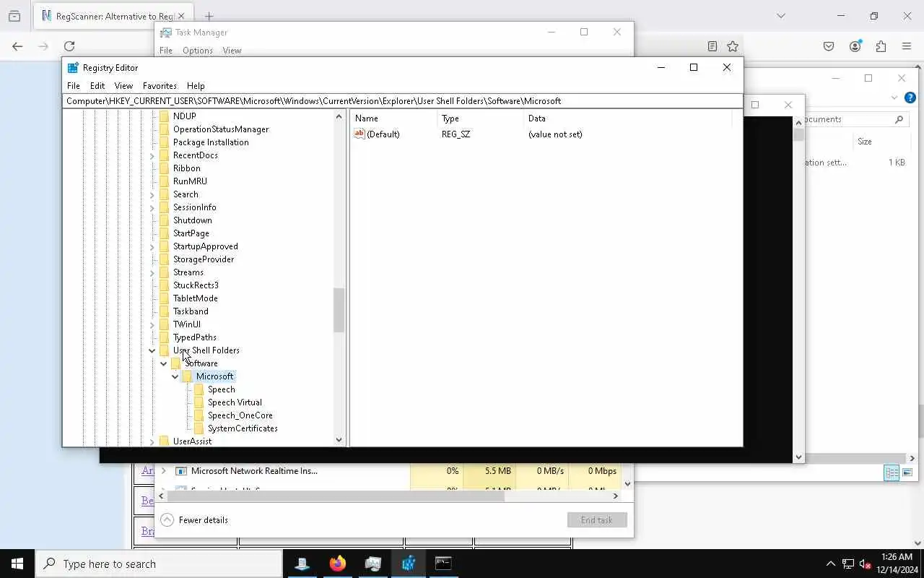This screenshot has width=924, height=578.
Task: Expand the TWinUI registry key
Action: click(x=152, y=324)
